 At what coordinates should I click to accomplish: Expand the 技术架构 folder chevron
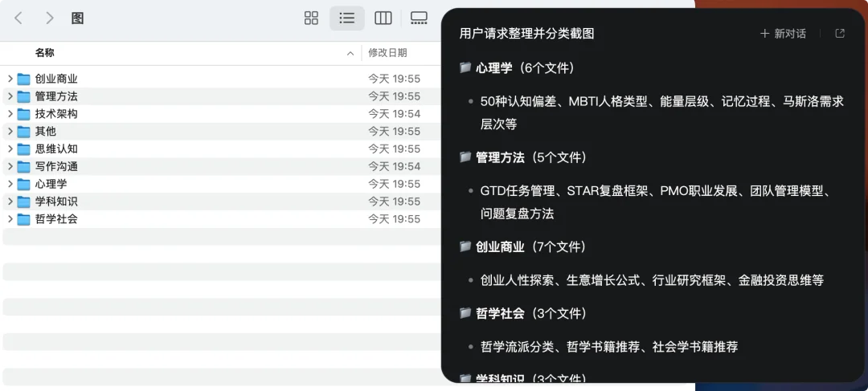tap(10, 114)
